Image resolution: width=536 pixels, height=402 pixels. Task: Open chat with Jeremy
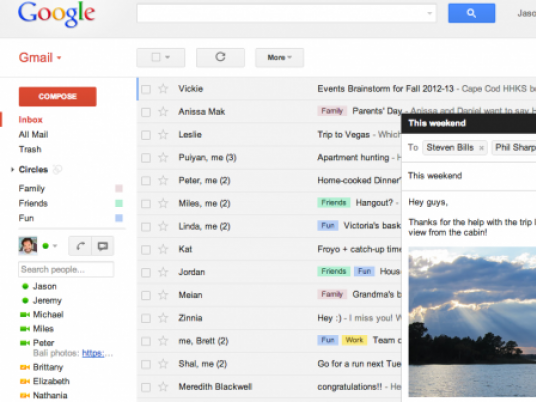(x=47, y=300)
